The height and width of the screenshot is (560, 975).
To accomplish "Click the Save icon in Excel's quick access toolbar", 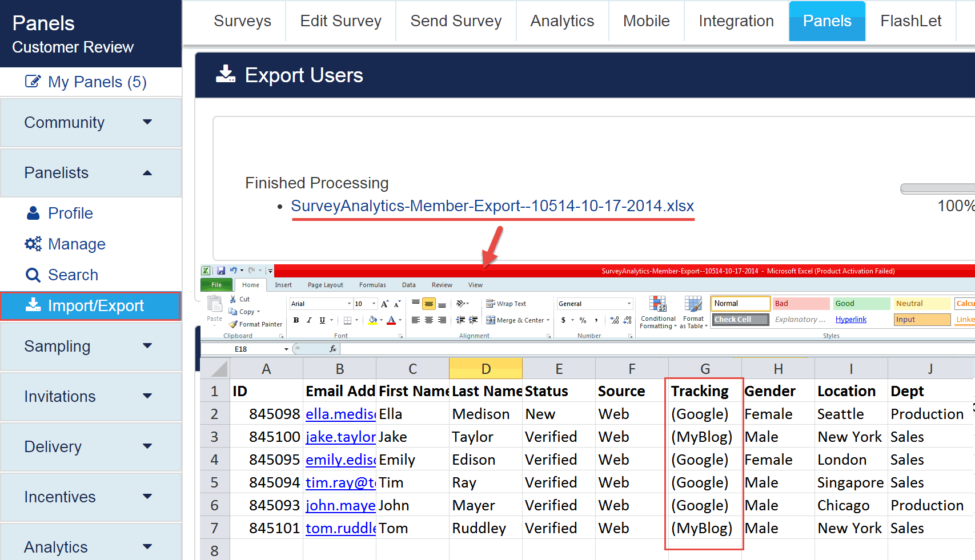I will point(220,271).
